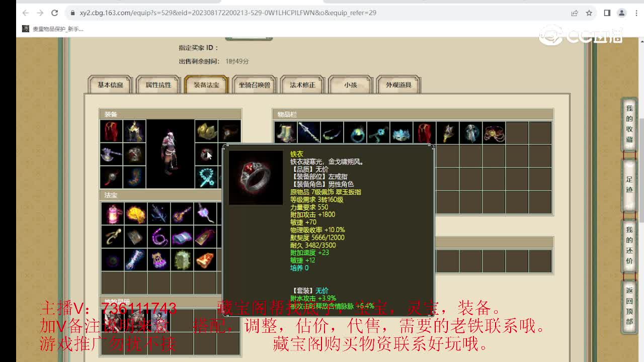
Task: Select the red bead necklace in 物品栏
Action: point(494,133)
